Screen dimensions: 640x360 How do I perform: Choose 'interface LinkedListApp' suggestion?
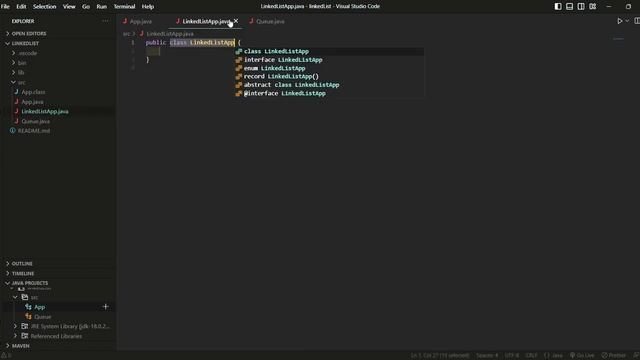pyautogui.click(x=329, y=60)
